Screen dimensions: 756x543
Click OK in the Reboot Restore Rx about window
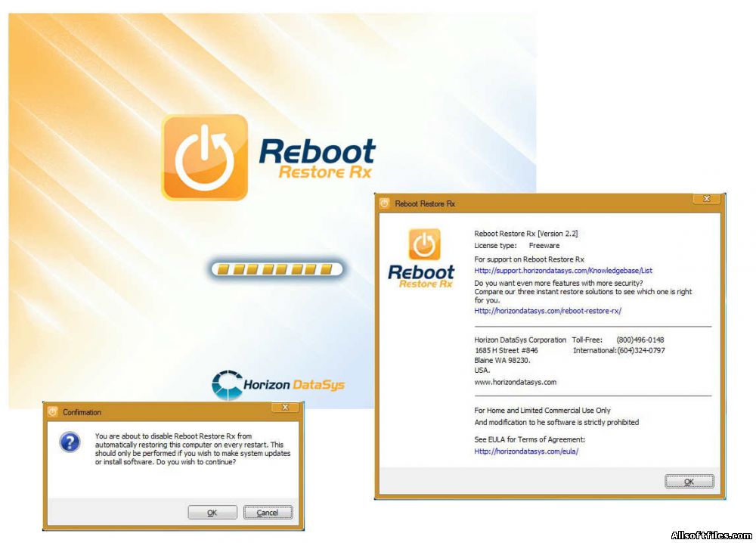point(689,481)
